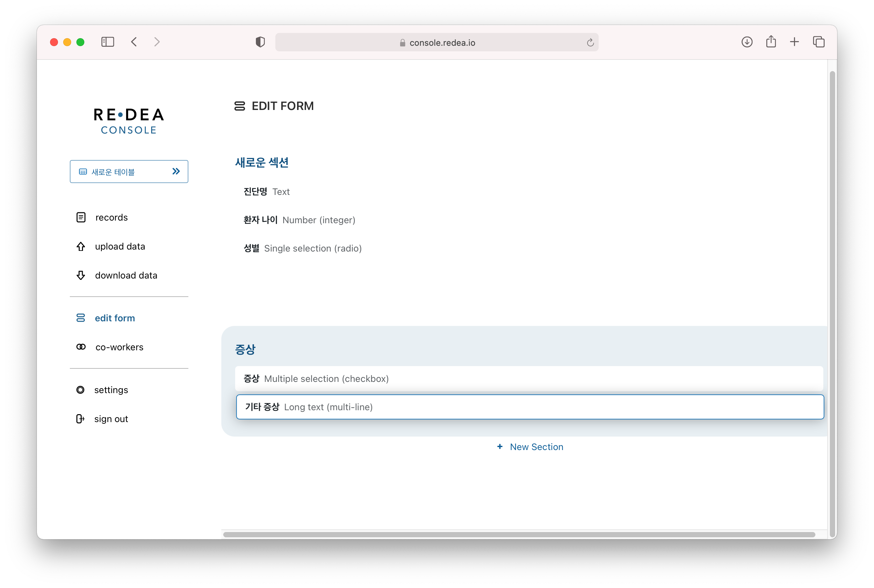Click the horizontal scrollbar at the bottom
The height and width of the screenshot is (588, 874).
519,534
